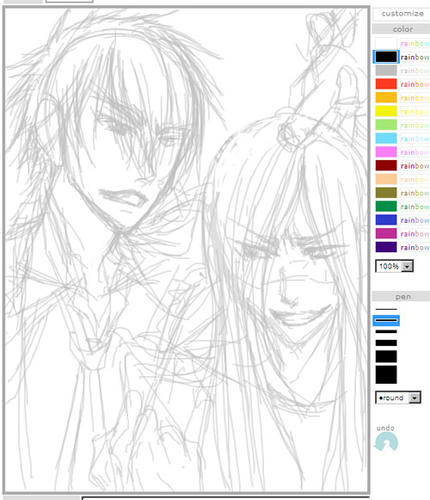Click rainbow link beside blue swatch
Viewport: 430px width, 500px height.
point(415,220)
